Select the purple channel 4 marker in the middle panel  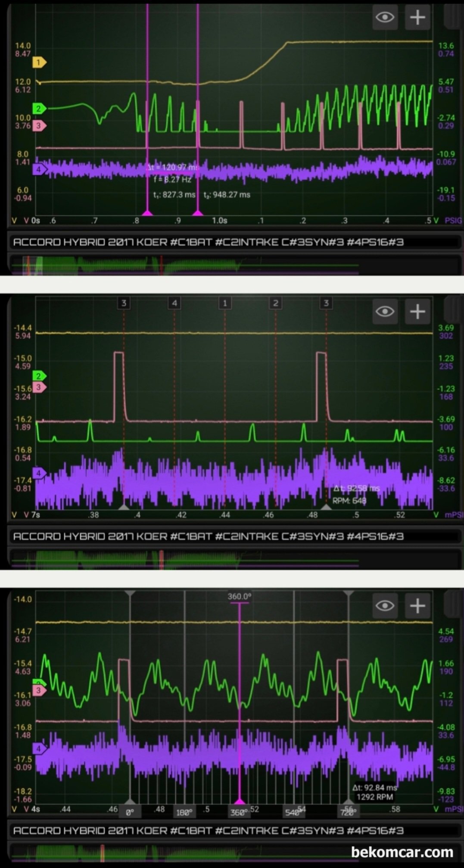point(39,473)
